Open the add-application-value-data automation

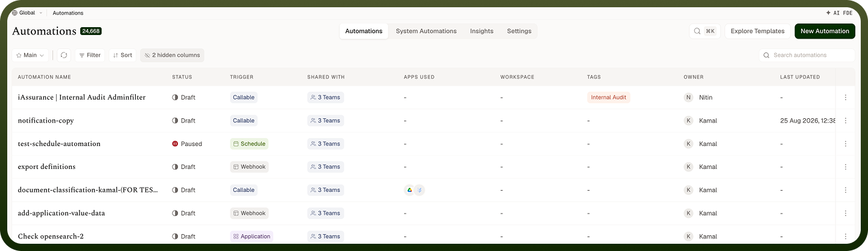62,213
